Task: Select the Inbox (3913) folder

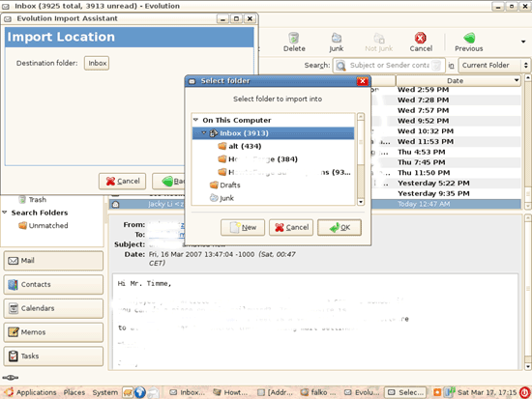Action: click(x=273, y=133)
